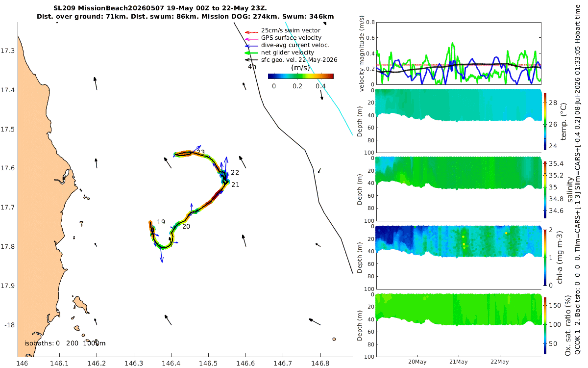Click the '146.4' longitude tick label
Viewport: 588px width, 368px height.
pos(171,364)
